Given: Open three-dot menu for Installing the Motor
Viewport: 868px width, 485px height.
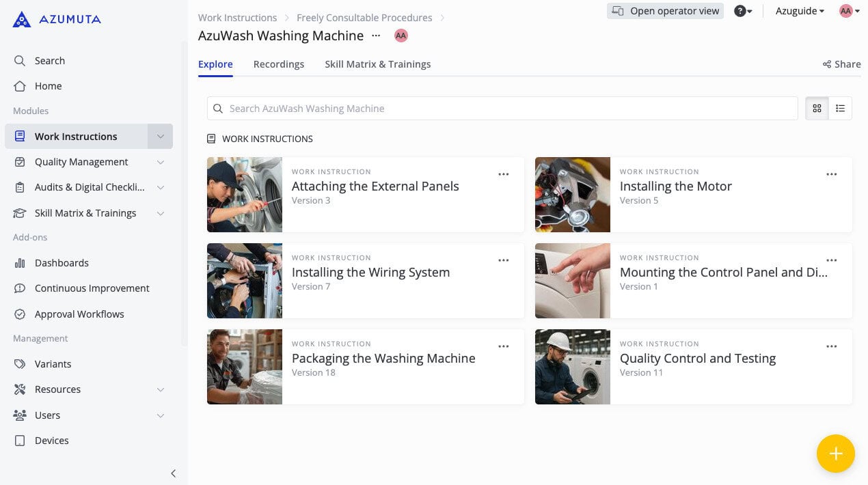Looking at the screenshot, I should point(831,174).
